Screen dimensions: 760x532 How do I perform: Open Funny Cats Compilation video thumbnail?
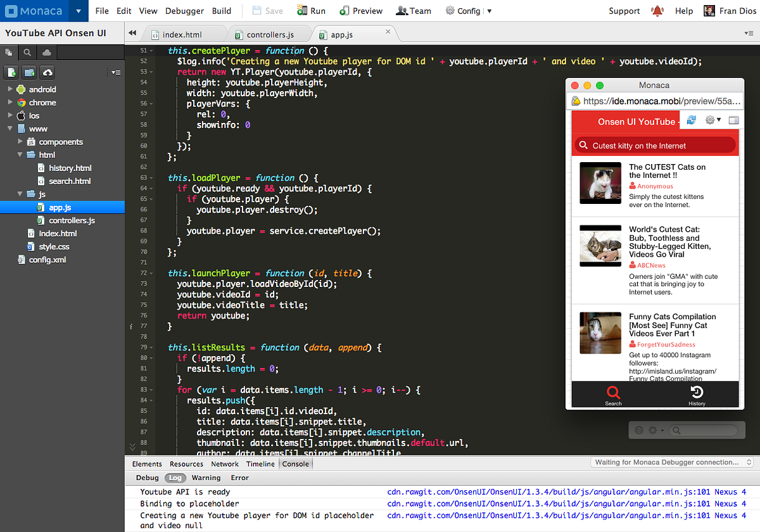(600, 332)
